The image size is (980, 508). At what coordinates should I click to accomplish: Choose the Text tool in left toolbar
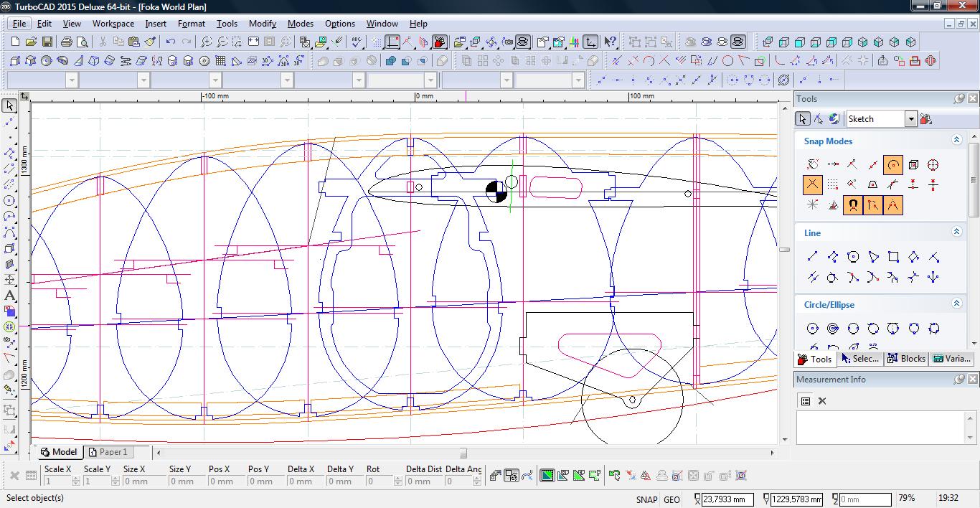coord(9,296)
